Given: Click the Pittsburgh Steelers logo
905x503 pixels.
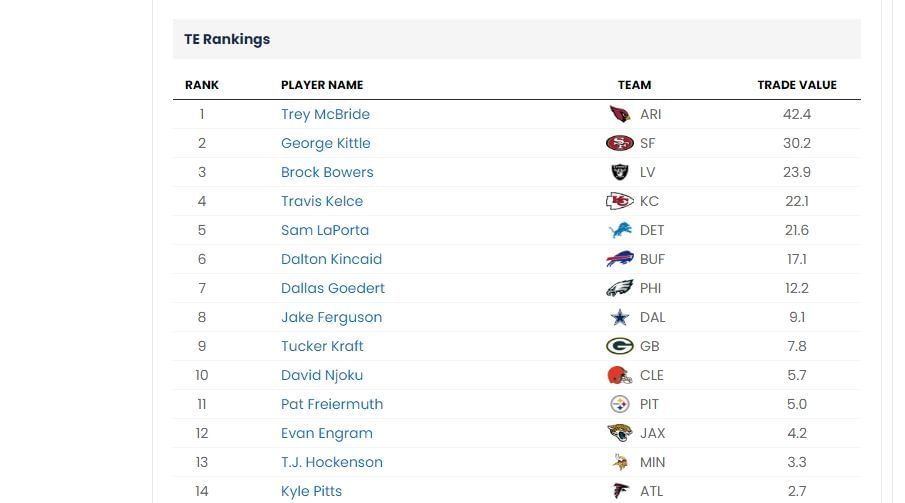Looking at the screenshot, I should click(620, 404).
